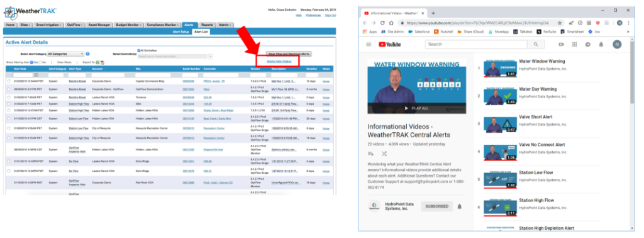Click the YouTube search magnifier button
The width and height of the screenshot is (644, 238).
click(536, 45)
